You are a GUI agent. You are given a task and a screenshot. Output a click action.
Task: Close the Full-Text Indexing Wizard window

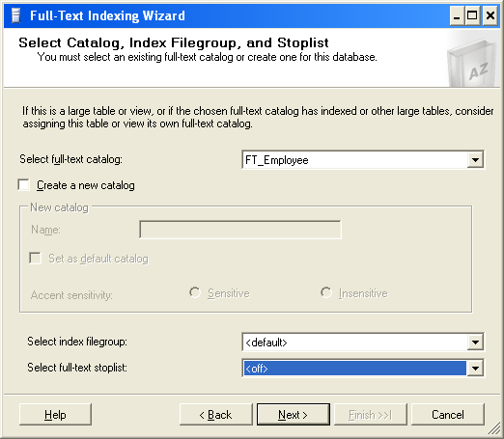(x=490, y=16)
